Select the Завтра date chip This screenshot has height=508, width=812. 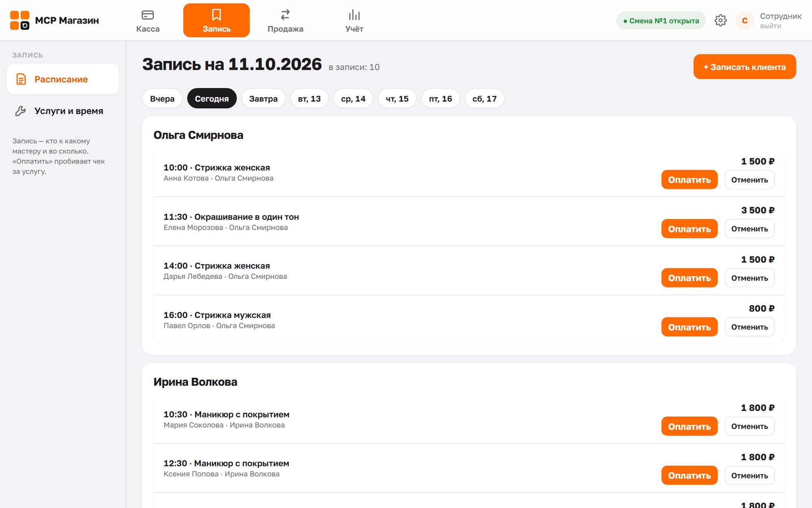pos(263,98)
